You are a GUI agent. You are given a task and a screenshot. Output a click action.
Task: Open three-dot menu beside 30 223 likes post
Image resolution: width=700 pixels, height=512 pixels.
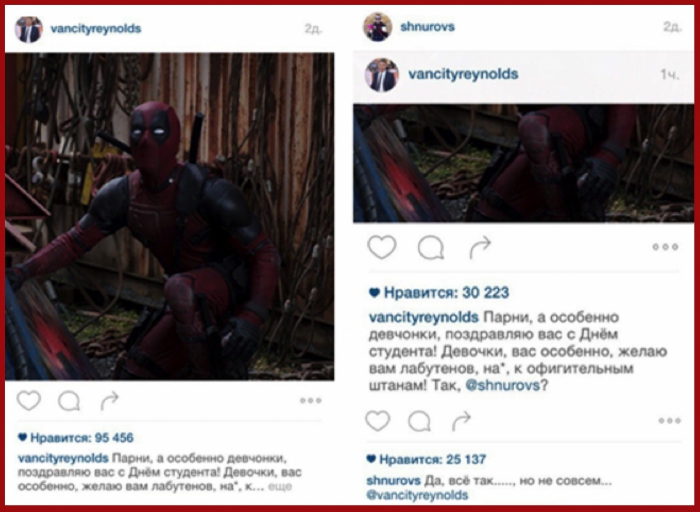pos(665,247)
